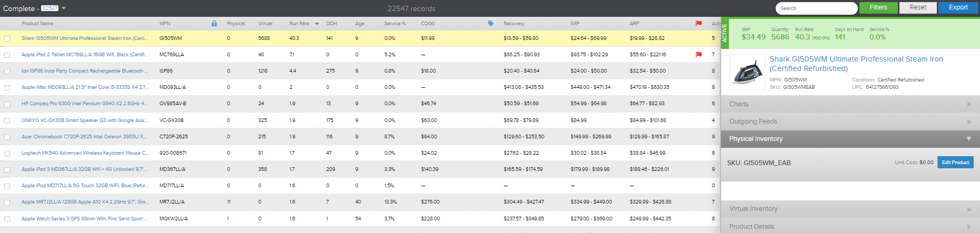The width and height of the screenshot is (980, 233).
Task: Open the HP Compaq Pro 6300 product link
Action: click(x=85, y=104)
